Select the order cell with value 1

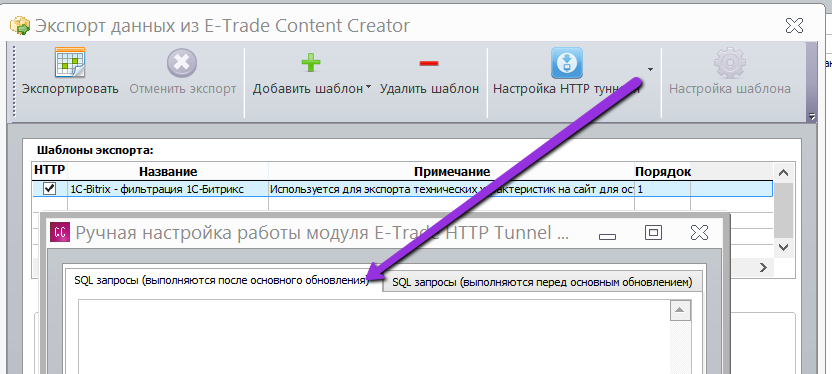point(663,189)
